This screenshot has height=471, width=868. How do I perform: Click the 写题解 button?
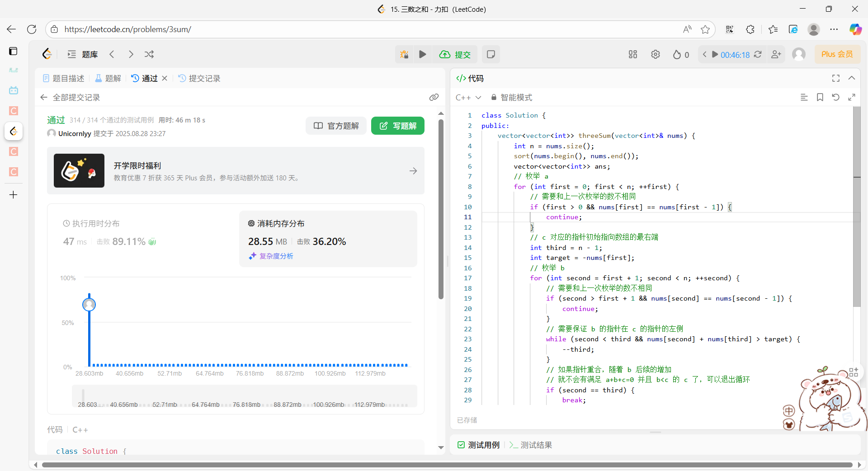pos(398,126)
